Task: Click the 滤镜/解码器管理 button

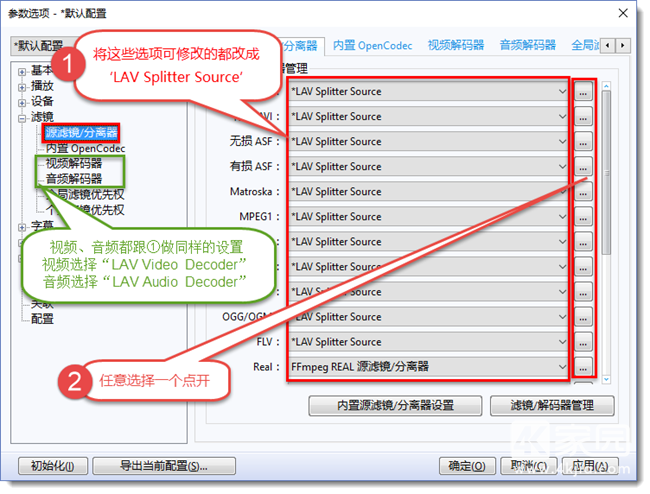Action: coord(552,406)
